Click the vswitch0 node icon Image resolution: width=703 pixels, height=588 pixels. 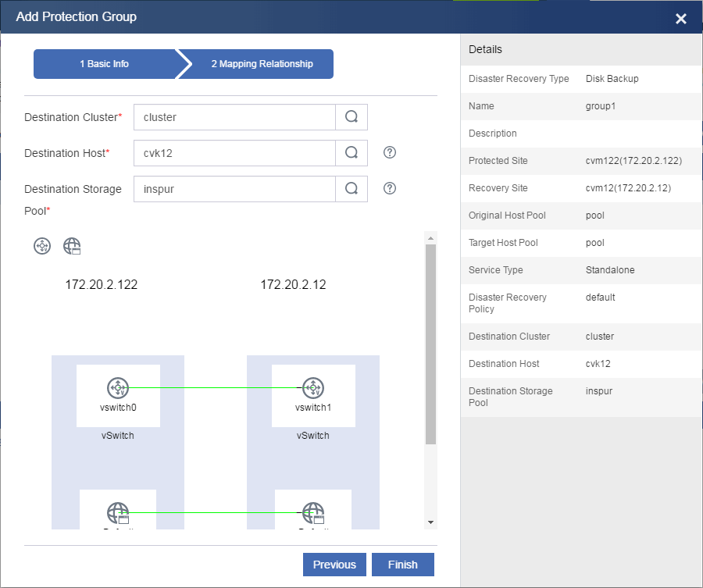coord(118,387)
